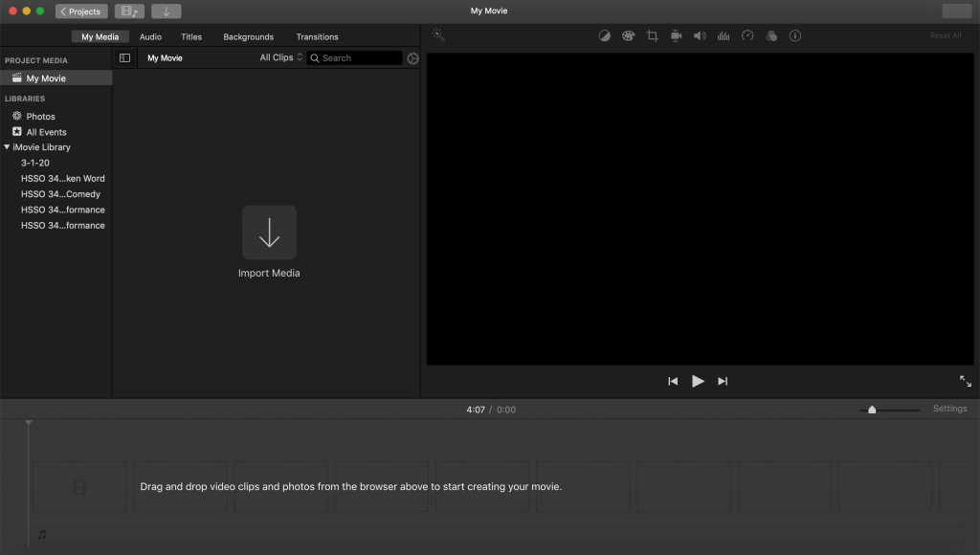Open the speed speedometer tool
The image size is (980, 555).
(x=747, y=35)
